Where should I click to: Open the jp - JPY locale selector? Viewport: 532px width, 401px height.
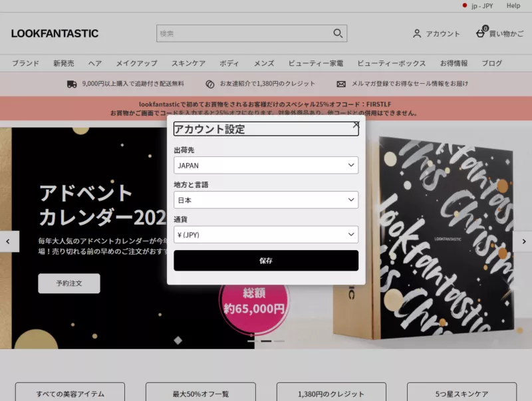[482, 6]
